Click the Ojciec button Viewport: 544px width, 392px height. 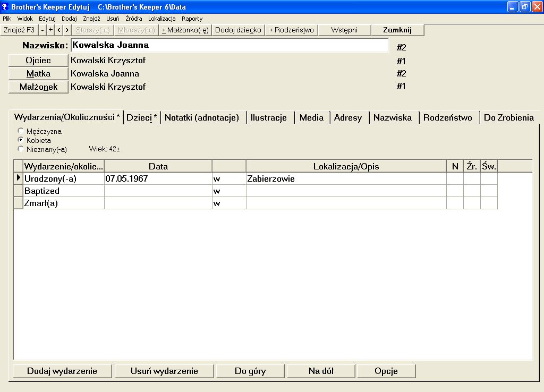point(38,61)
